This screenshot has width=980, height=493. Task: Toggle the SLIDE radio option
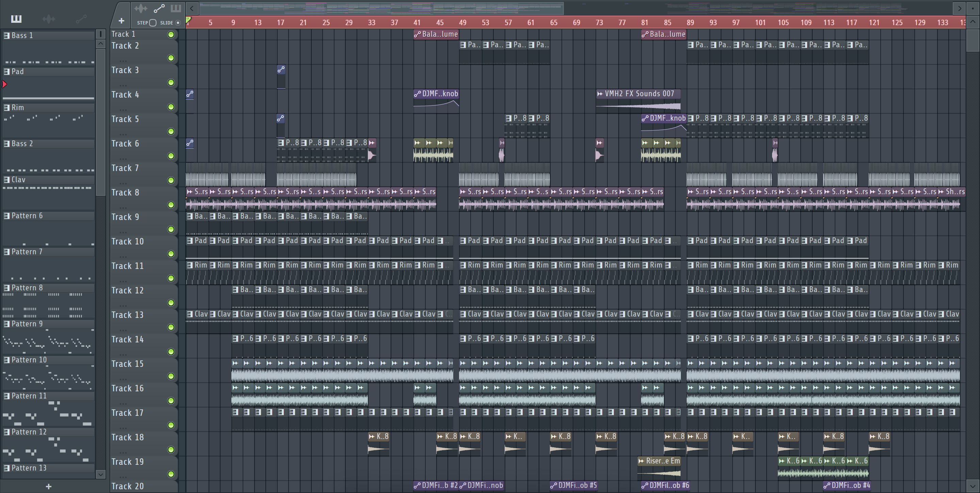click(x=178, y=23)
